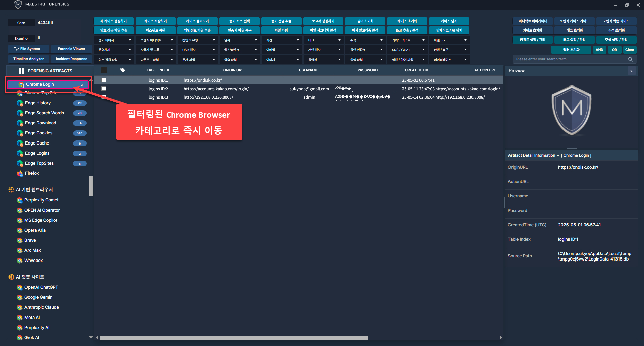Switch to the Timeline Analyzer tab
This screenshot has height=346, width=644.
(x=29, y=59)
